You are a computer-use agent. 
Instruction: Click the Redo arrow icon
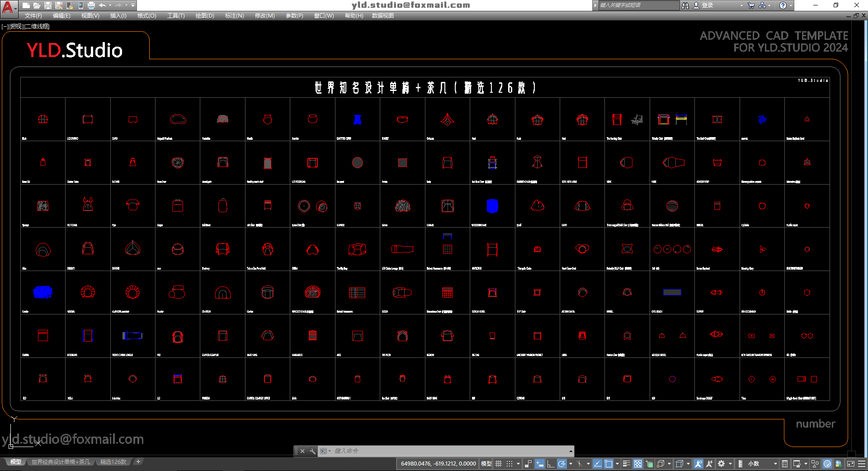(118, 5)
